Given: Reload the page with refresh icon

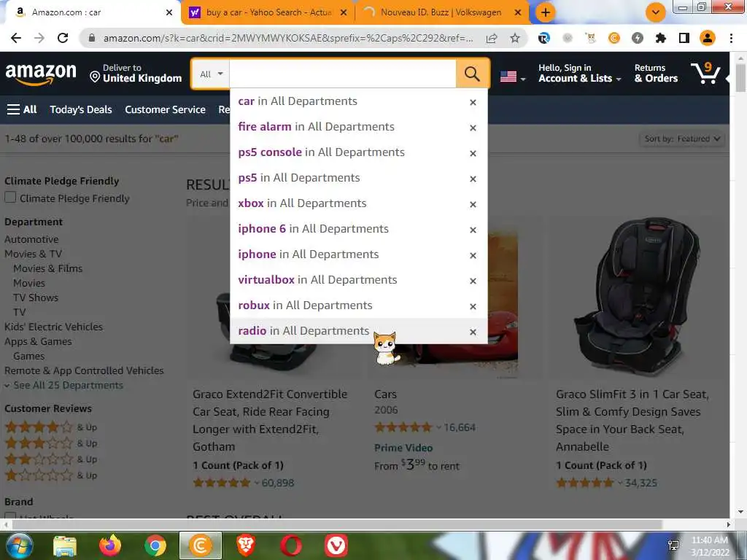Looking at the screenshot, I should click(63, 38).
